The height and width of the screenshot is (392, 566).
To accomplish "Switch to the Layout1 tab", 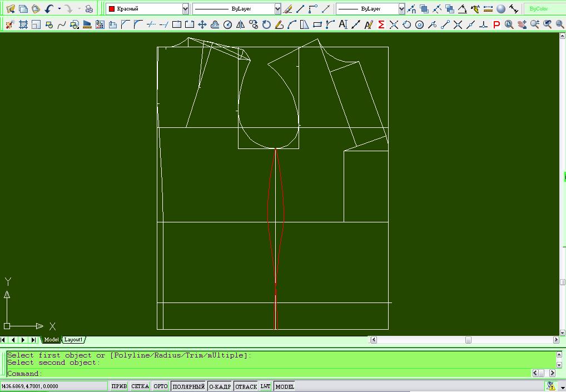I will click(x=73, y=340).
